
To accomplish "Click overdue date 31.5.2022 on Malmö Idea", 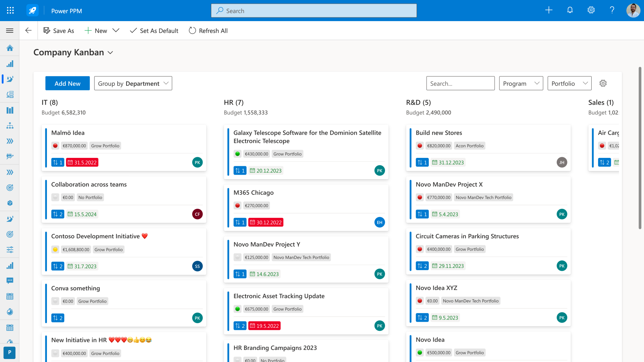I will (82, 163).
